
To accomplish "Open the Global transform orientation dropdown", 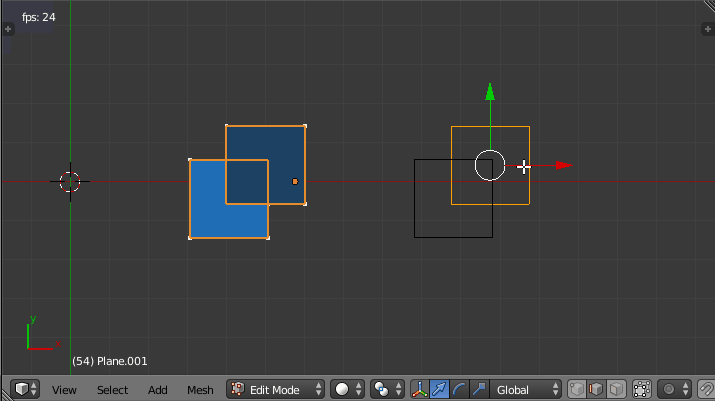I will [525, 389].
